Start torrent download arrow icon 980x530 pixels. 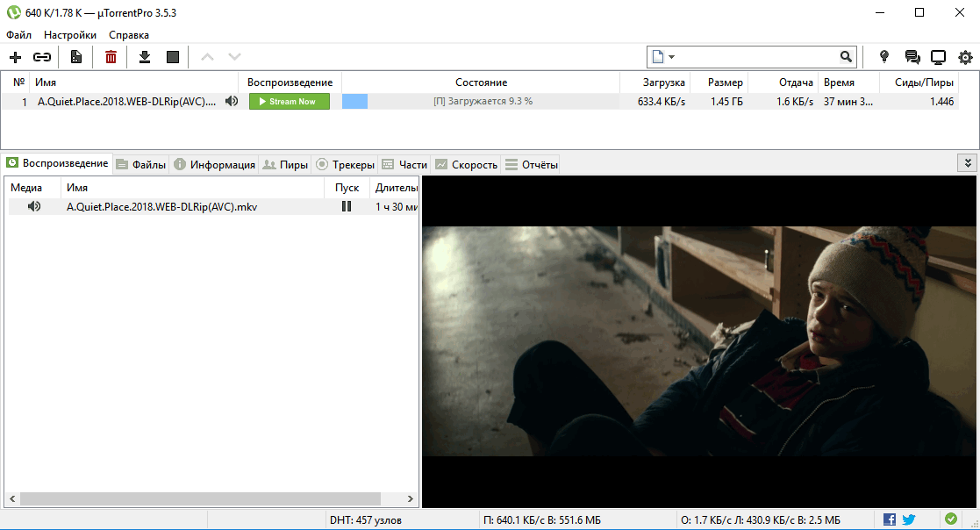tap(145, 57)
